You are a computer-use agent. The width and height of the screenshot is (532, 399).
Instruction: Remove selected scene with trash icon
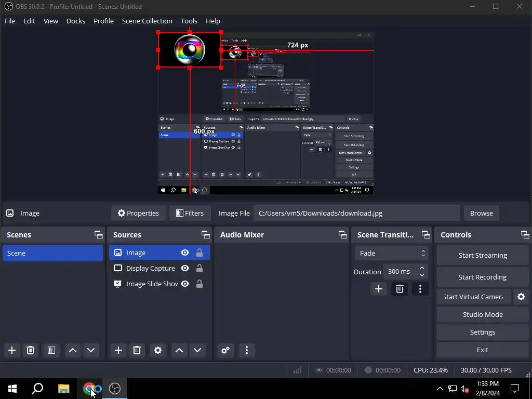pos(30,350)
